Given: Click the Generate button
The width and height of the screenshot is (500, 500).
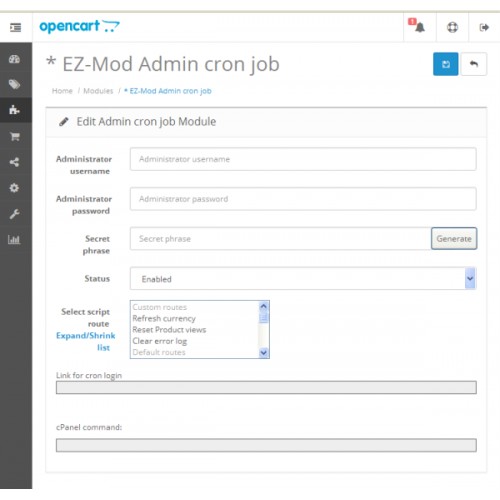Looking at the screenshot, I should (x=454, y=239).
